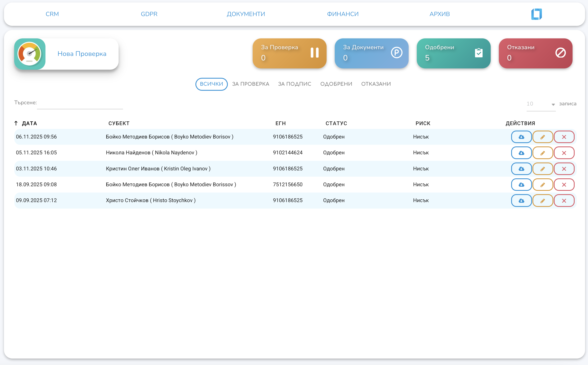Remove the 06.11.2025 09:56 entry
The height and width of the screenshot is (365, 588).
click(564, 137)
